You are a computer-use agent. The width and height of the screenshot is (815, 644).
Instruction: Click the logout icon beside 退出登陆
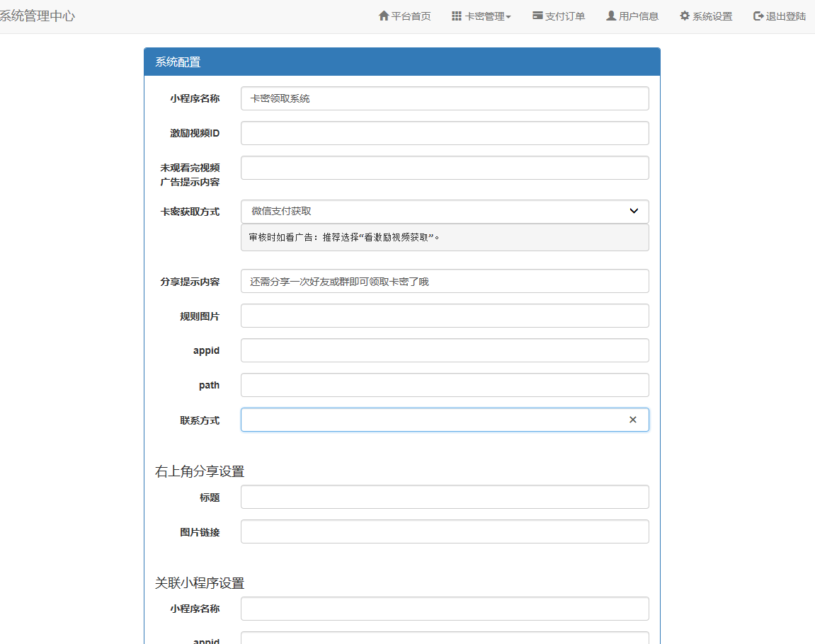pyautogui.click(x=758, y=16)
